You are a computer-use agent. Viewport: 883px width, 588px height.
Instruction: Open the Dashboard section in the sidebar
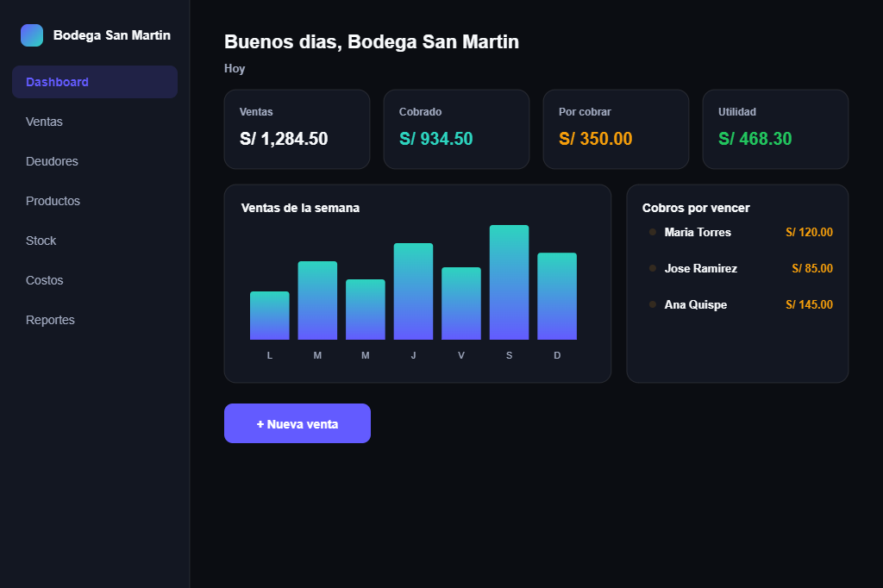(95, 82)
